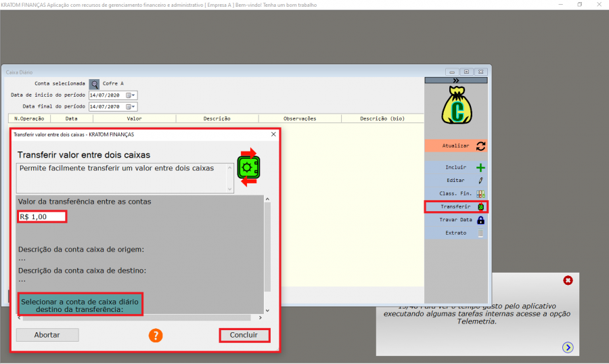This screenshot has height=364, width=609.
Task: Click Selecionar a conta de caixa destino
Action: click(81, 304)
